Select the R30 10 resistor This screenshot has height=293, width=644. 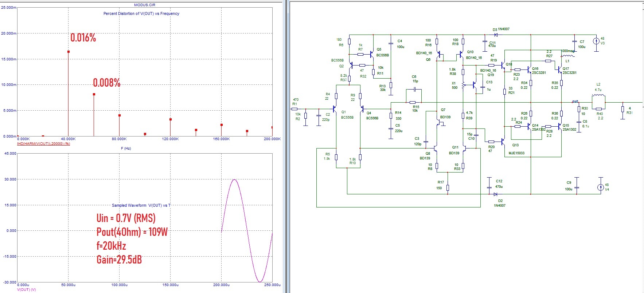pos(579,109)
